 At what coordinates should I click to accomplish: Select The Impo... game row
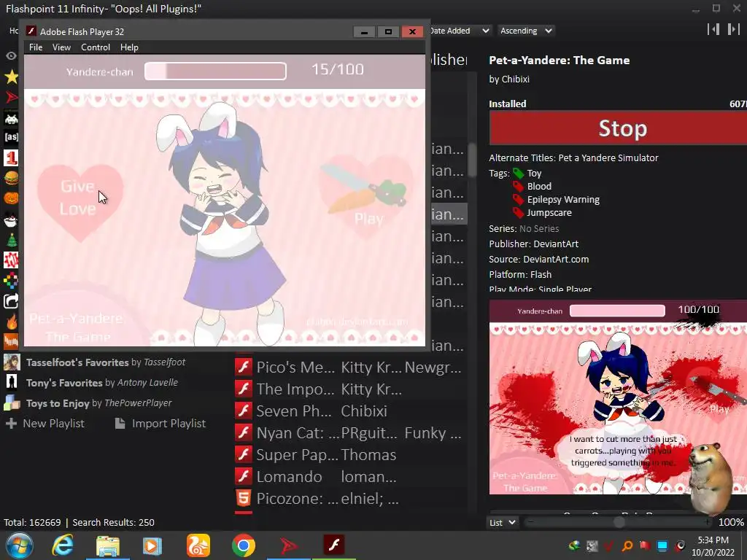pyautogui.click(x=349, y=389)
